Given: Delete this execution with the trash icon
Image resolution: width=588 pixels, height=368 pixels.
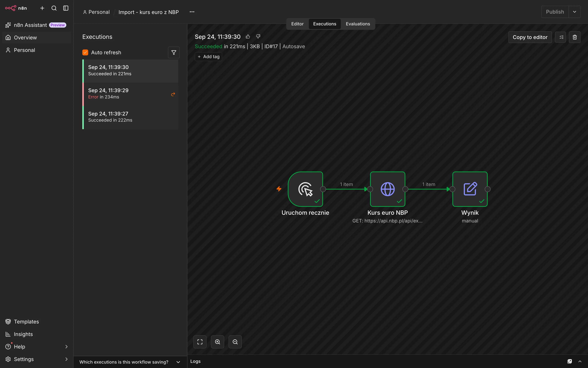Looking at the screenshot, I should (575, 37).
